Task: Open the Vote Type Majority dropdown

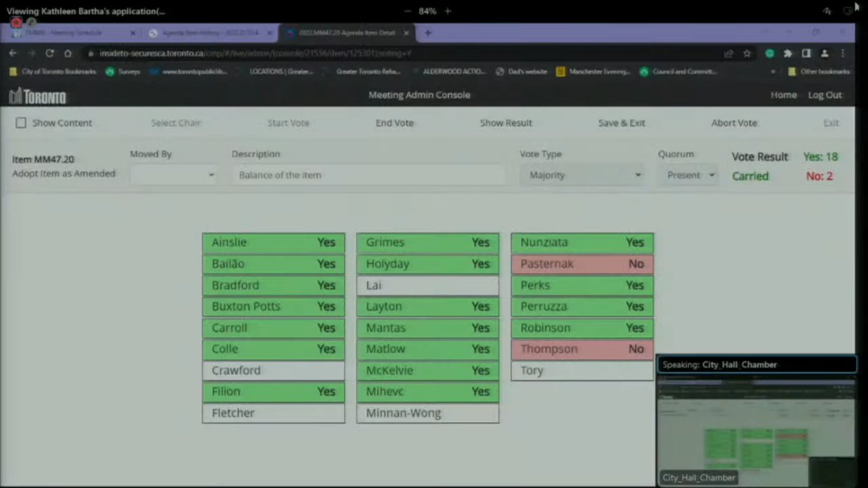Action: click(582, 175)
